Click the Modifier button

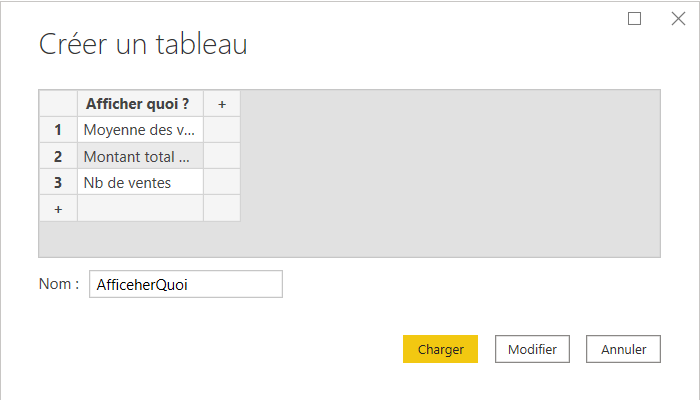pyautogui.click(x=532, y=349)
